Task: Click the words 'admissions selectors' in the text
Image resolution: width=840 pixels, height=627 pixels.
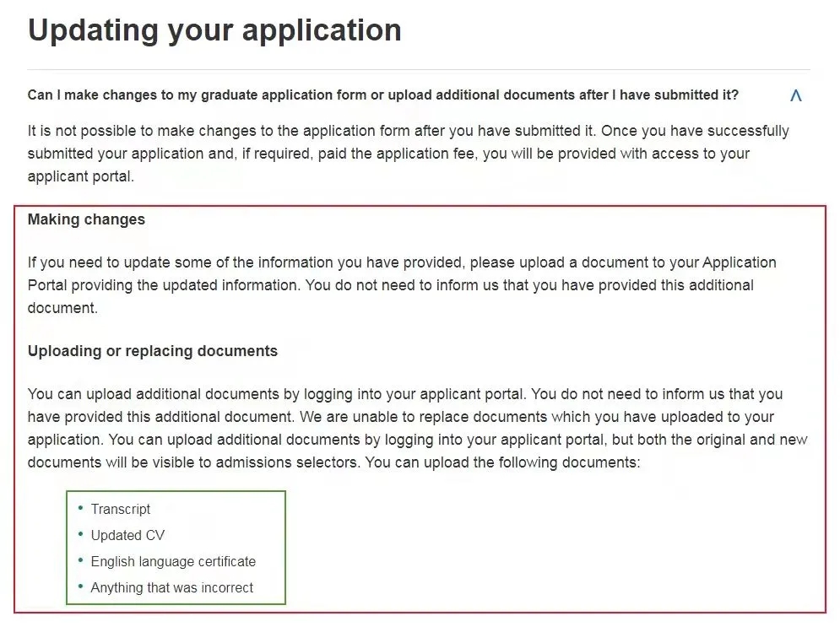Action: coord(286,462)
